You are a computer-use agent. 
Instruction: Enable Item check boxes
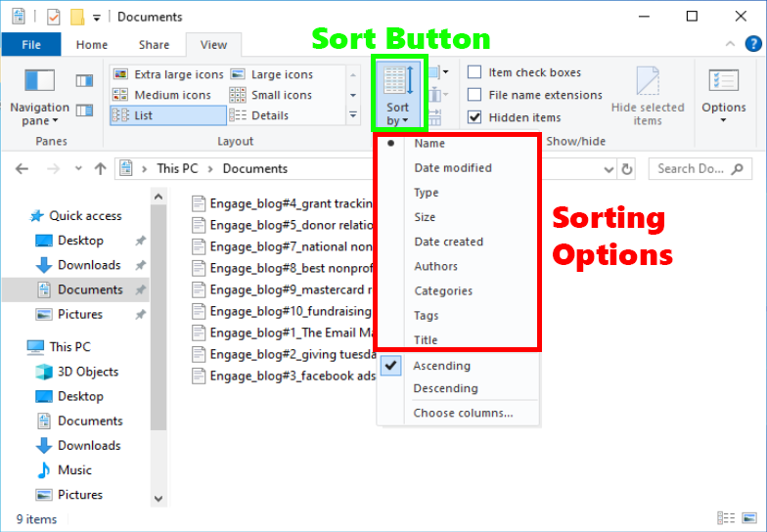pos(474,72)
